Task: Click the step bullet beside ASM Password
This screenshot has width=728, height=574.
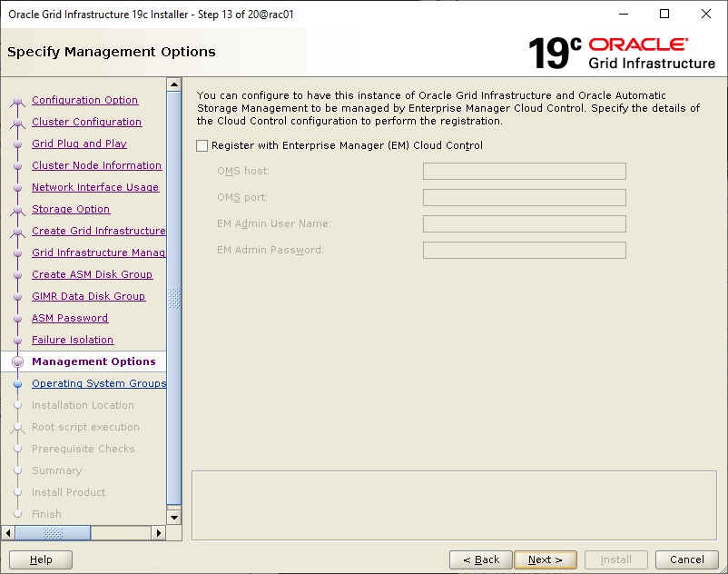Action: (x=17, y=319)
